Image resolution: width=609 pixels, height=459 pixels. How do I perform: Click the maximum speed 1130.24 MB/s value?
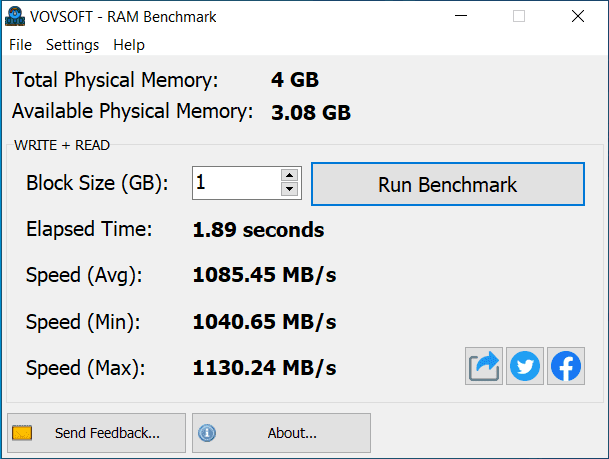pos(264,367)
